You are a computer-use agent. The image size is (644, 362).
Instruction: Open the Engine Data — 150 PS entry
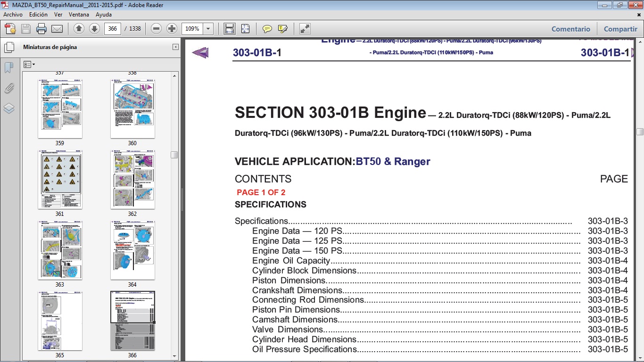click(440, 251)
